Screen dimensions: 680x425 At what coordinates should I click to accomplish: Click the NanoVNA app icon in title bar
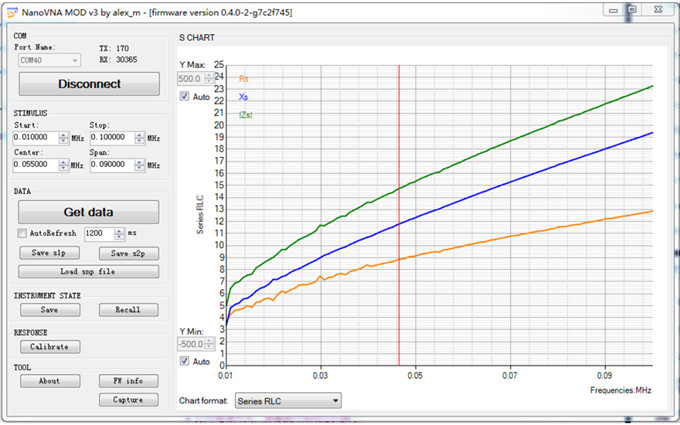[11, 11]
